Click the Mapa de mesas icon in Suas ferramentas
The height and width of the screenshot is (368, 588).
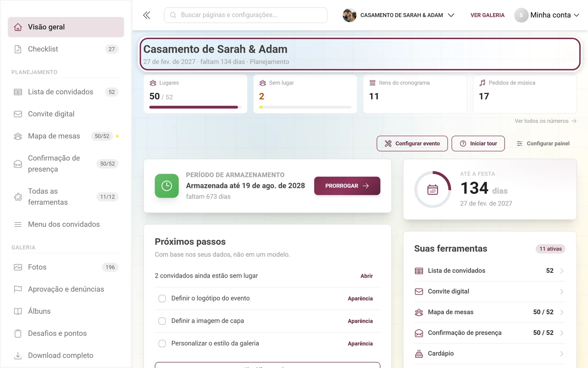(419, 312)
